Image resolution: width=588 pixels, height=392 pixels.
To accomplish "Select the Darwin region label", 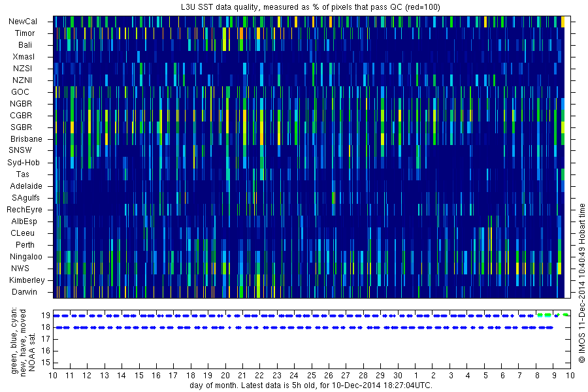I will click(24, 292).
